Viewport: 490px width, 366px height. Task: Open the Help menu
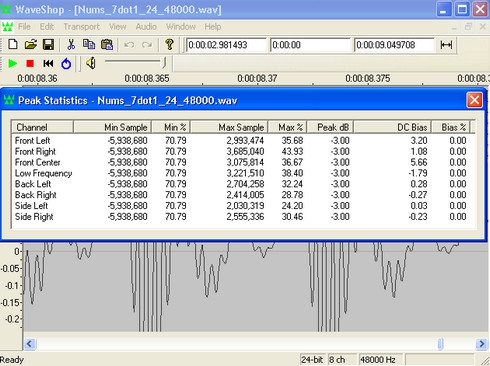(213, 27)
